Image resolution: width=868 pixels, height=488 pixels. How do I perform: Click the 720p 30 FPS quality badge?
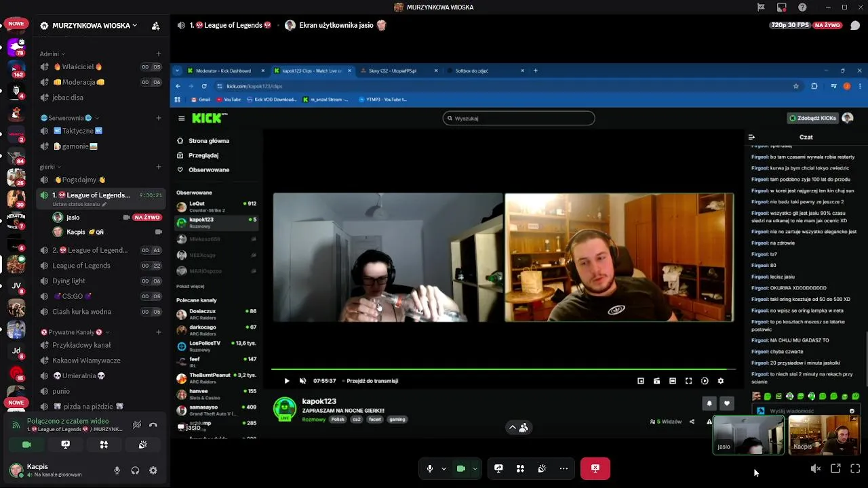tap(790, 25)
